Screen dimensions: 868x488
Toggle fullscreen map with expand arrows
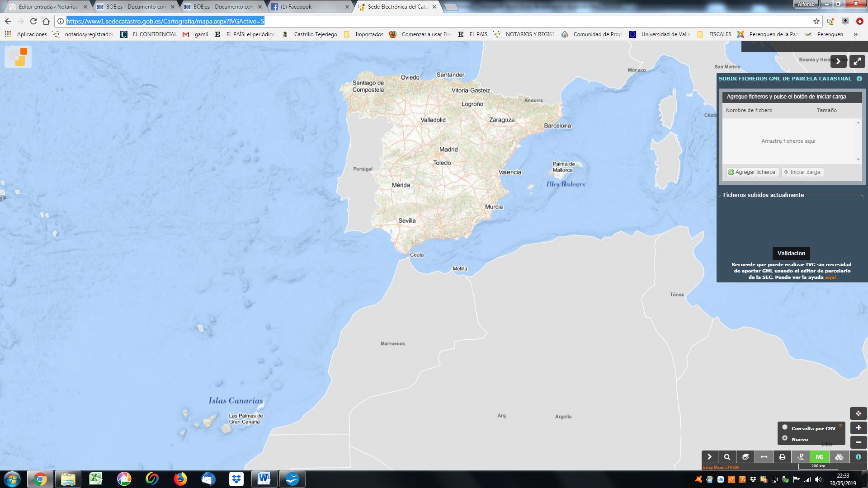[857, 61]
